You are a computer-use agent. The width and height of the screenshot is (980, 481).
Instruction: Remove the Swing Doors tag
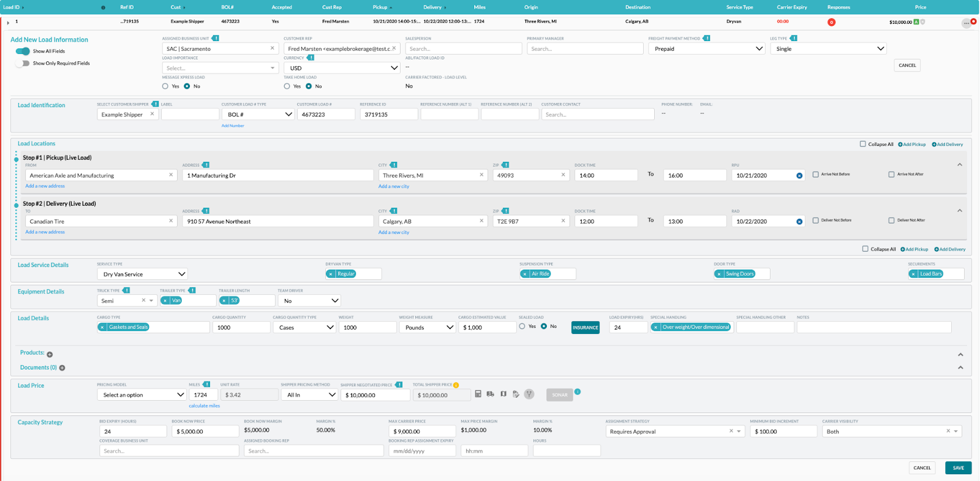[x=719, y=274]
